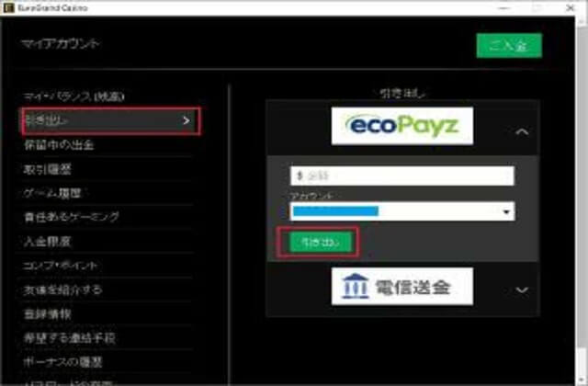Go to 登録情報 registration info
Image resolution: width=588 pixels, height=386 pixels.
pyautogui.click(x=46, y=313)
